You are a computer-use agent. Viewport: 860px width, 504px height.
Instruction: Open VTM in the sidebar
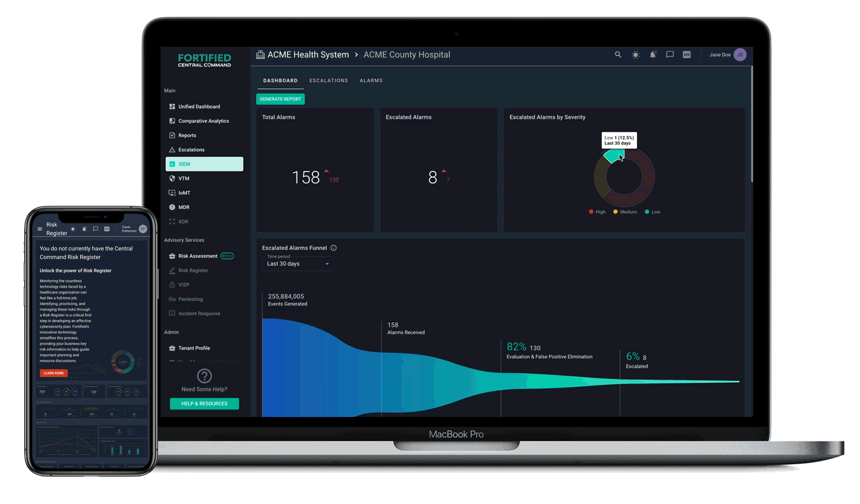(204, 179)
